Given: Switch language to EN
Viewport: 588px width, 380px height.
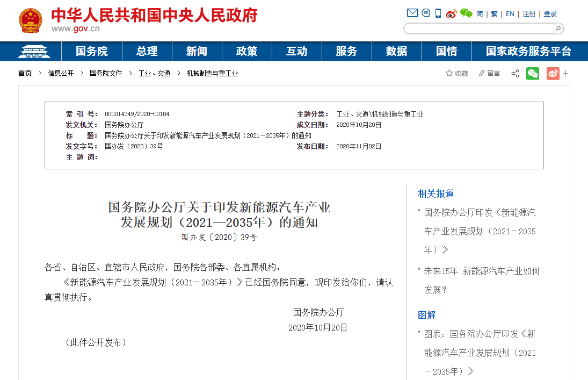Looking at the screenshot, I should click(510, 14).
